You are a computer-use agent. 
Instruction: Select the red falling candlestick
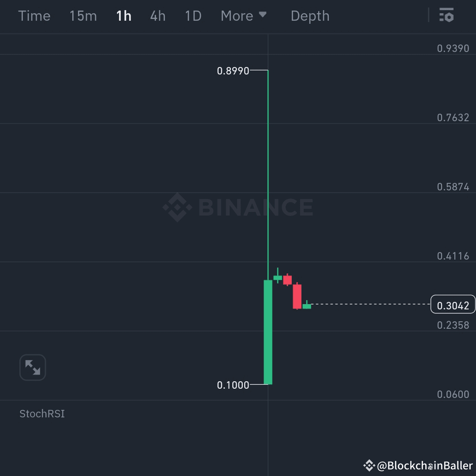(x=297, y=295)
